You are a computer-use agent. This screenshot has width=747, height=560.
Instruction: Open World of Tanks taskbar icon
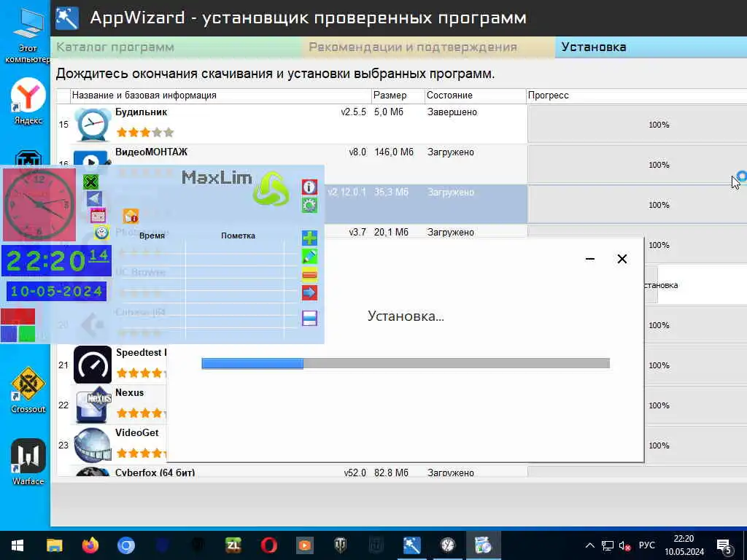pyautogui.click(x=340, y=545)
